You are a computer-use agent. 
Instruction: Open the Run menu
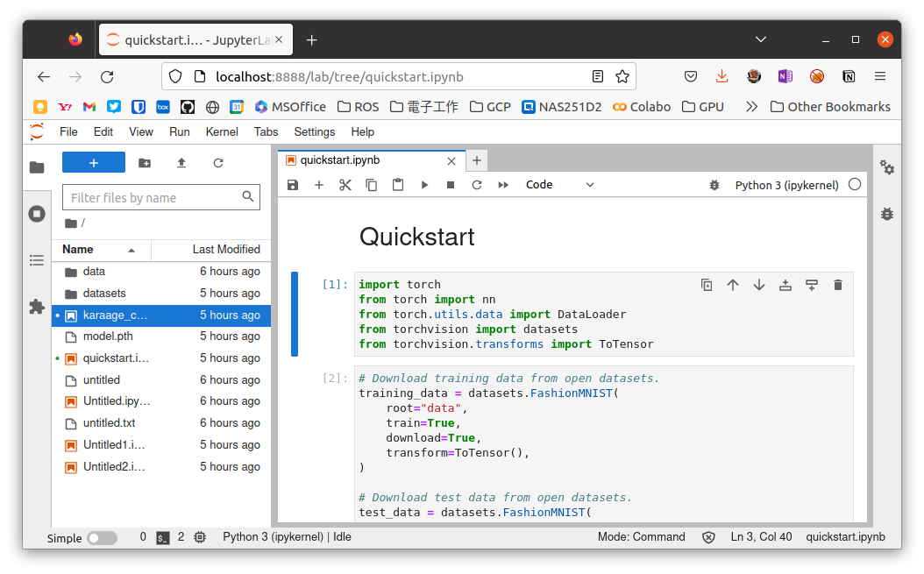(179, 132)
